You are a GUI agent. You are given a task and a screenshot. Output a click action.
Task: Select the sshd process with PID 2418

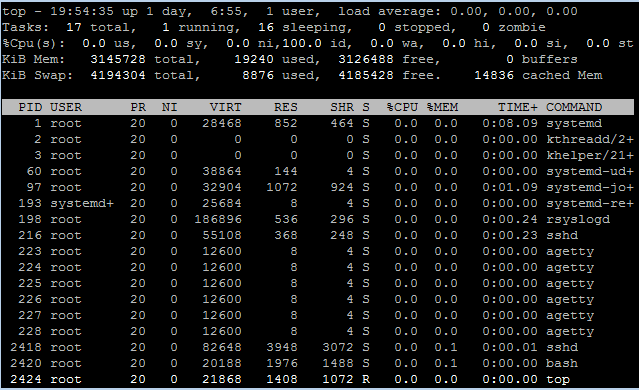click(318, 347)
